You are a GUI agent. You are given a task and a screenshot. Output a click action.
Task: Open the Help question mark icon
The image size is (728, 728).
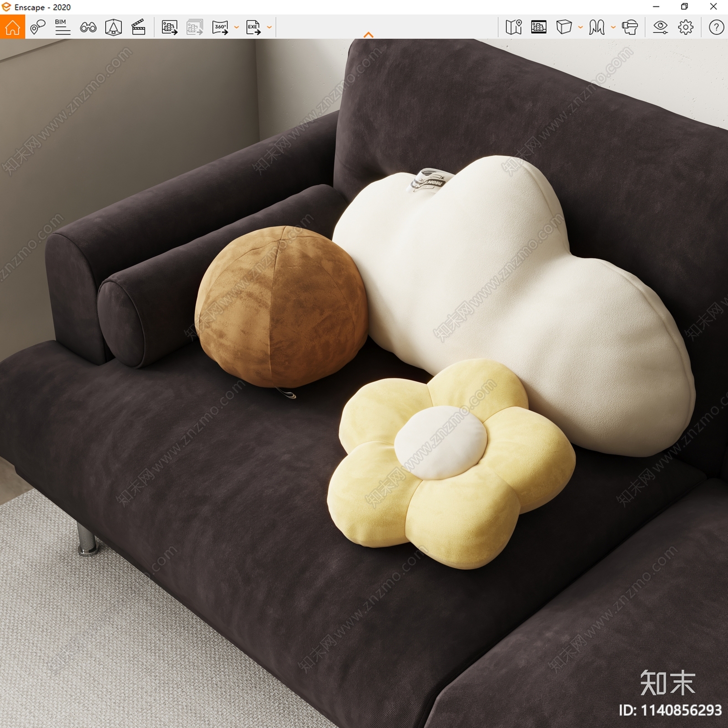(716, 27)
